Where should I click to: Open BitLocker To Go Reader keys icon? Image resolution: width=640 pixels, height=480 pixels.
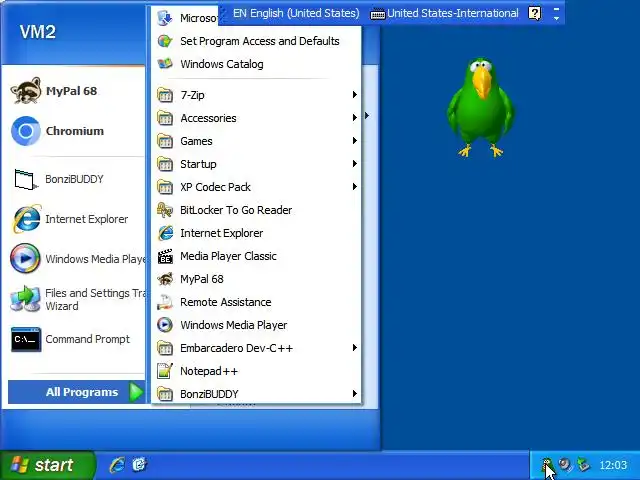(165, 210)
